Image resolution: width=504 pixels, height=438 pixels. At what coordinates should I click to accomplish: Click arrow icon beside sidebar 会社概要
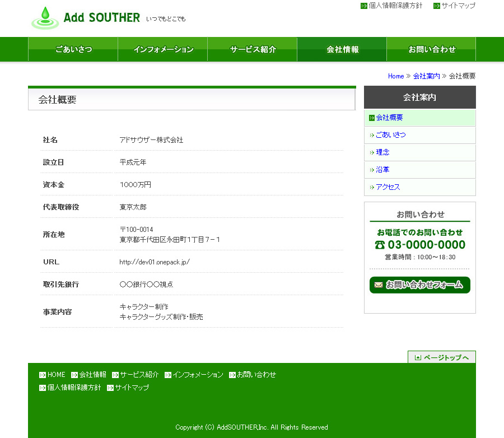click(x=371, y=118)
